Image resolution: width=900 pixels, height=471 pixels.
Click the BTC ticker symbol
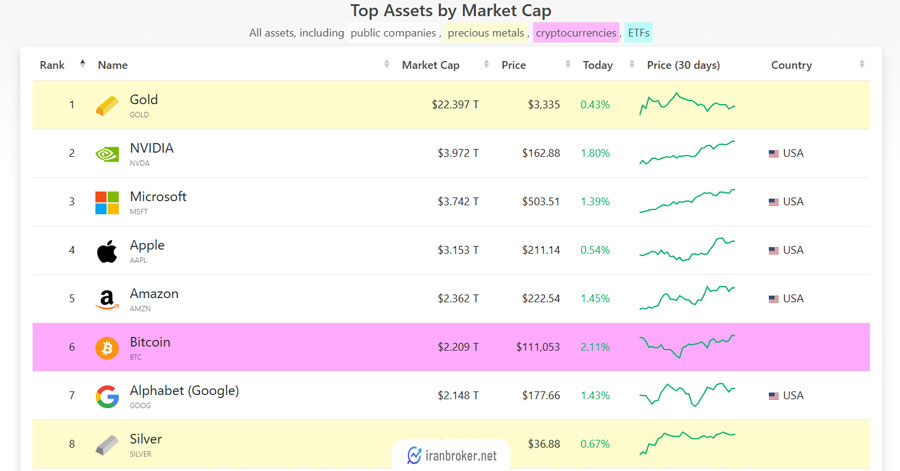tap(135, 357)
